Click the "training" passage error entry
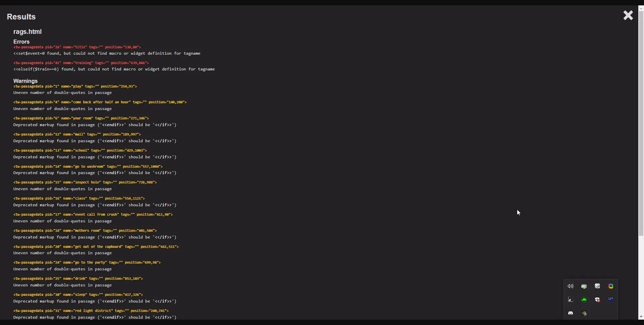Screen dimensions: 644x325 [81, 63]
